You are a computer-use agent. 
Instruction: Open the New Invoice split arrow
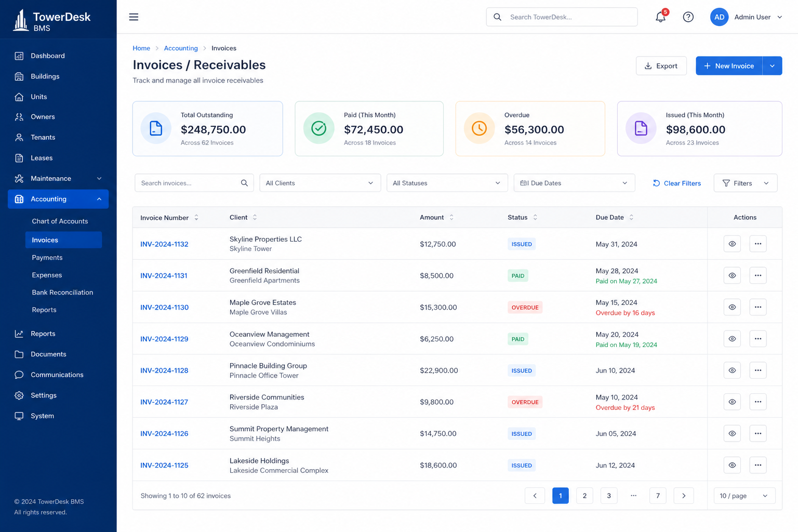pos(772,66)
